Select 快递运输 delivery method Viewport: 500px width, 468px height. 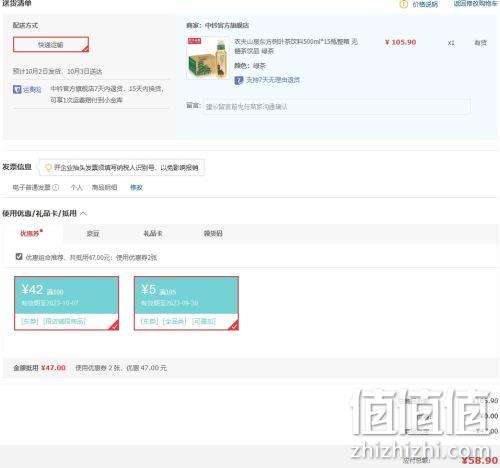click(51, 44)
